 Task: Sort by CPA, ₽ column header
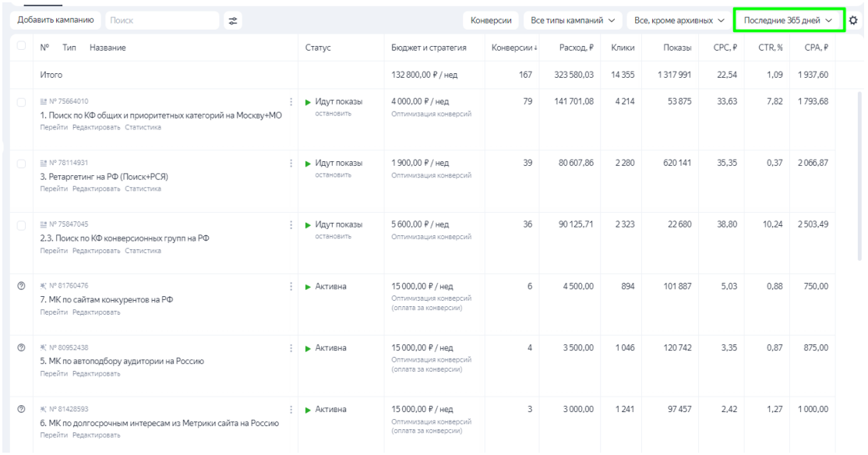(817, 48)
